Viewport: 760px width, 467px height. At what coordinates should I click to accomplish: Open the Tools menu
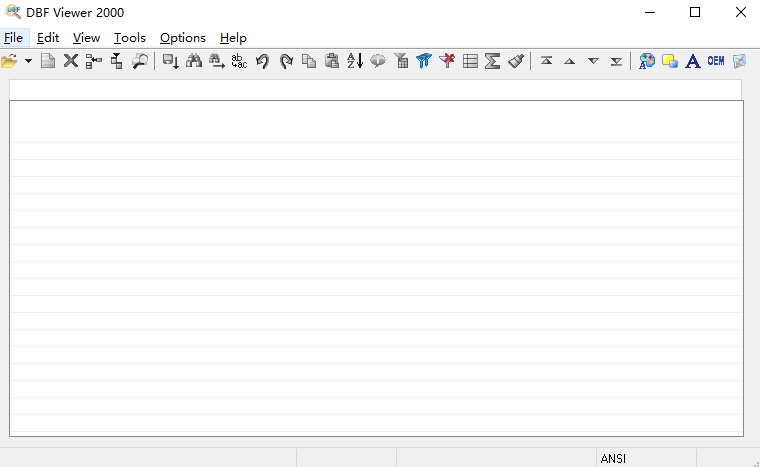(x=129, y=38)
